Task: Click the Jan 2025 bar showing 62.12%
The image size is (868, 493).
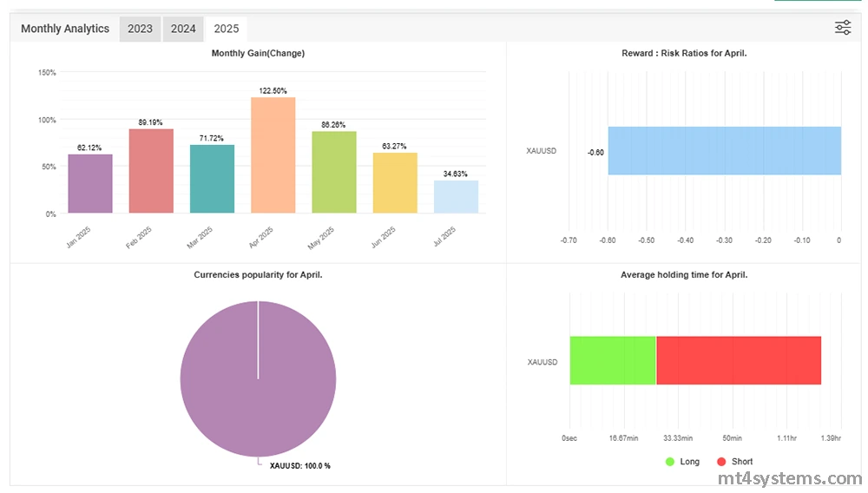Action: coord(90,184)
